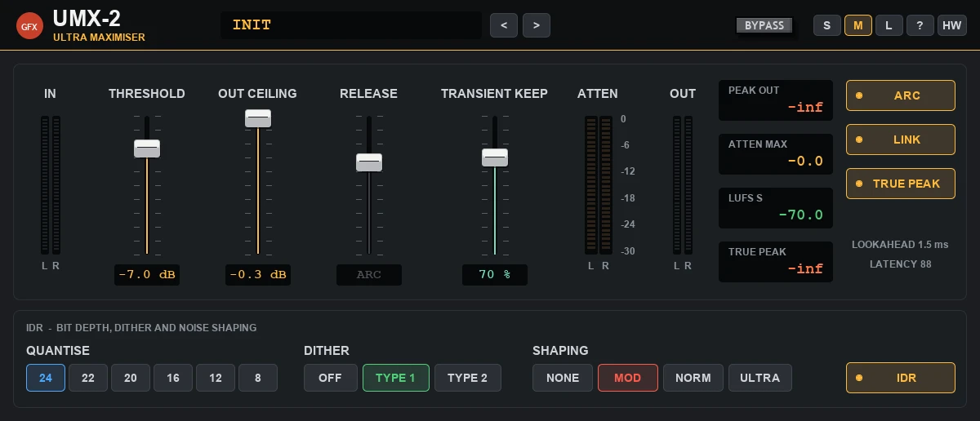The image size is (980, 421).
Task: Reset the ATTEN MAX readout
Action: [x=776, y=154]
